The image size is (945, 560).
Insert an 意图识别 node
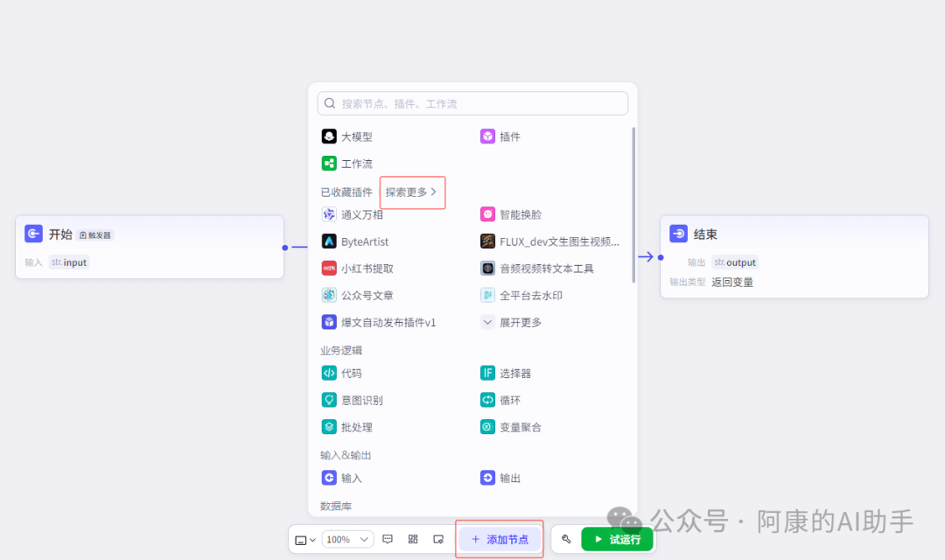pyautogui.click(x=352, y=400)
